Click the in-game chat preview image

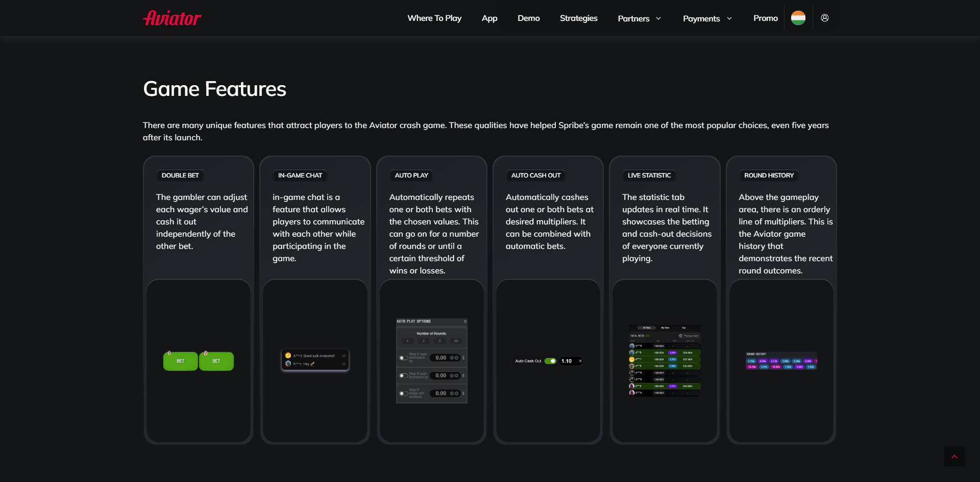[x=315, y=360]
